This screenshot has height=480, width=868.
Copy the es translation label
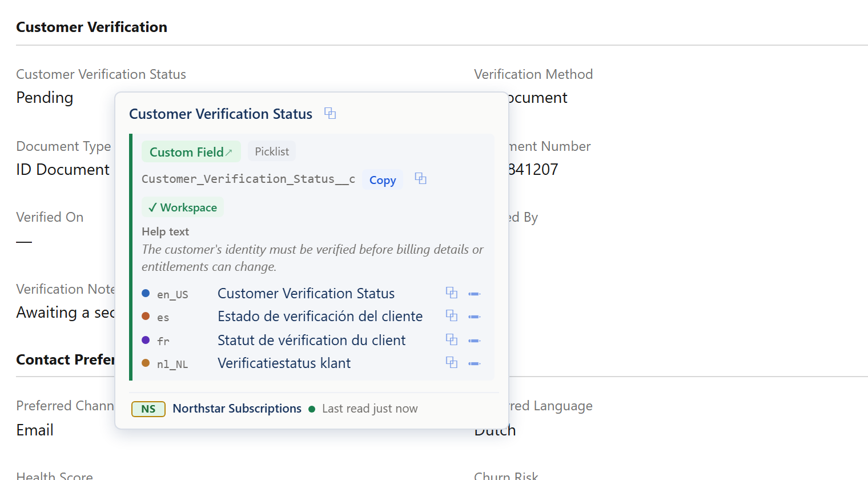pyautogui.click(x=452, y=316)
